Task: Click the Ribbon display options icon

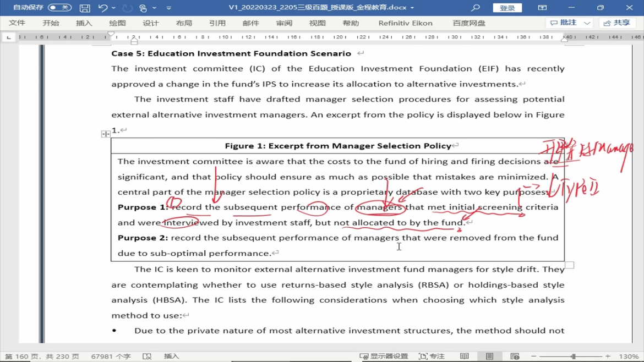Action: point(542,8)
